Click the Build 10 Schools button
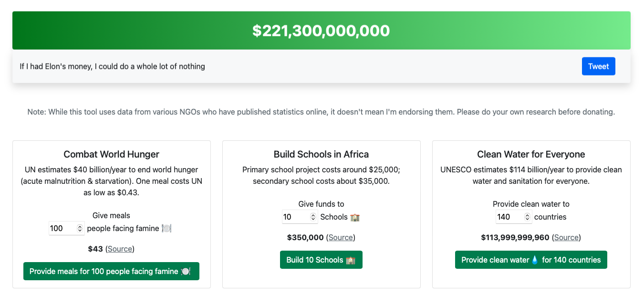The width and height of the screenshot is (644, 296). pyautogui.click(x=321, y=260)
